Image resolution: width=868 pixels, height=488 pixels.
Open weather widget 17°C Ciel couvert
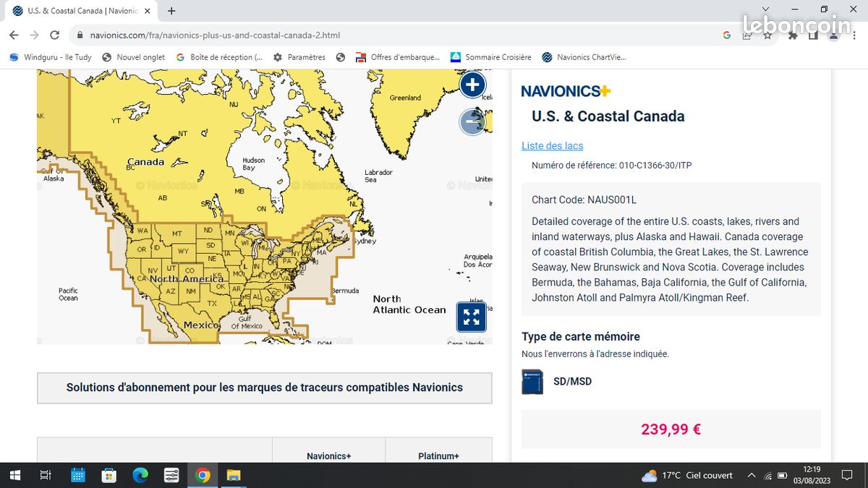686,475
